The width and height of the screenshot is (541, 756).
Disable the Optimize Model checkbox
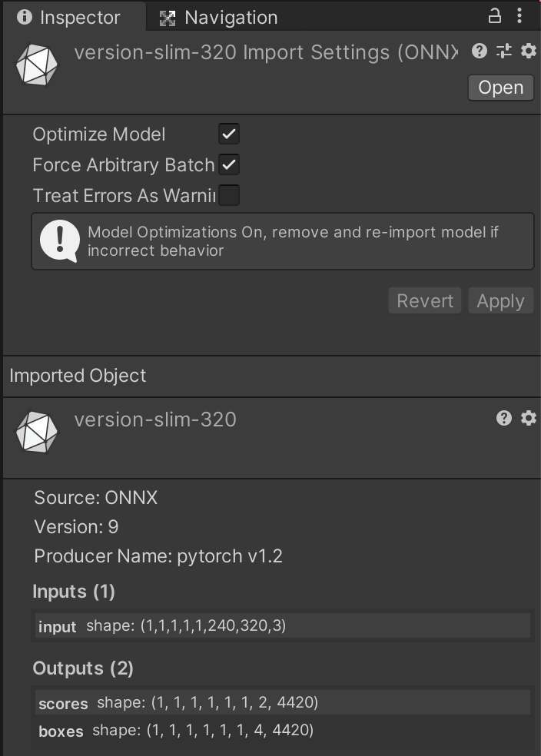tap(229, 134)
